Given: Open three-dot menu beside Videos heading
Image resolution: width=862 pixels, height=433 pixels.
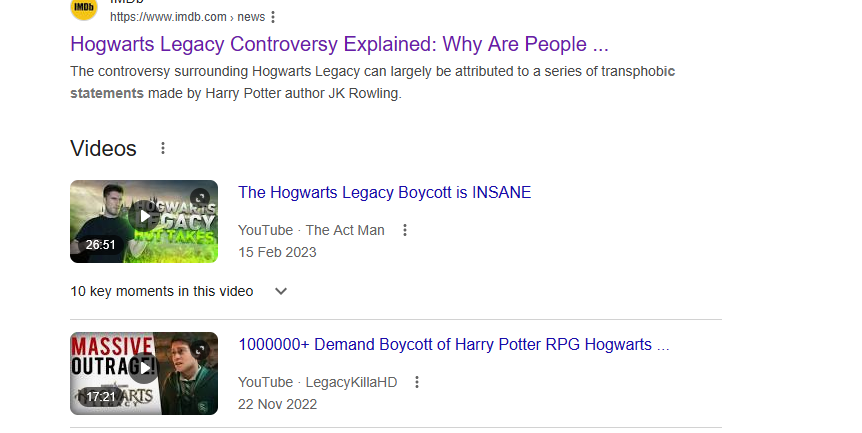Looking at the screenshot, I should (x=163, y=148).
